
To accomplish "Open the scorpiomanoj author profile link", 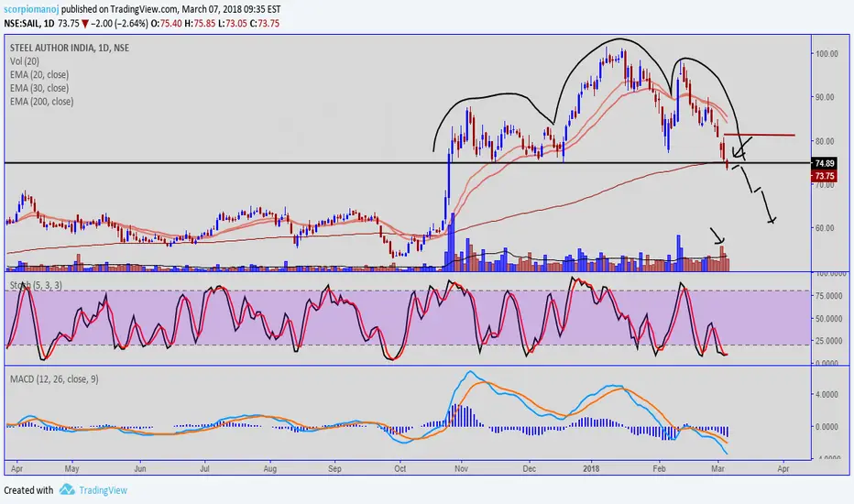I will tap(31, 9).
